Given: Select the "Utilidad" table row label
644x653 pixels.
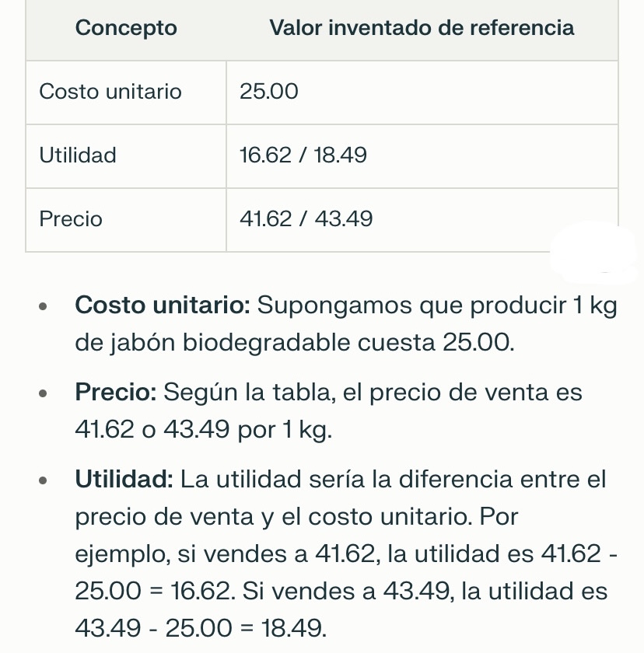Looking at the screenshot, I should click(x=78, y=155).
